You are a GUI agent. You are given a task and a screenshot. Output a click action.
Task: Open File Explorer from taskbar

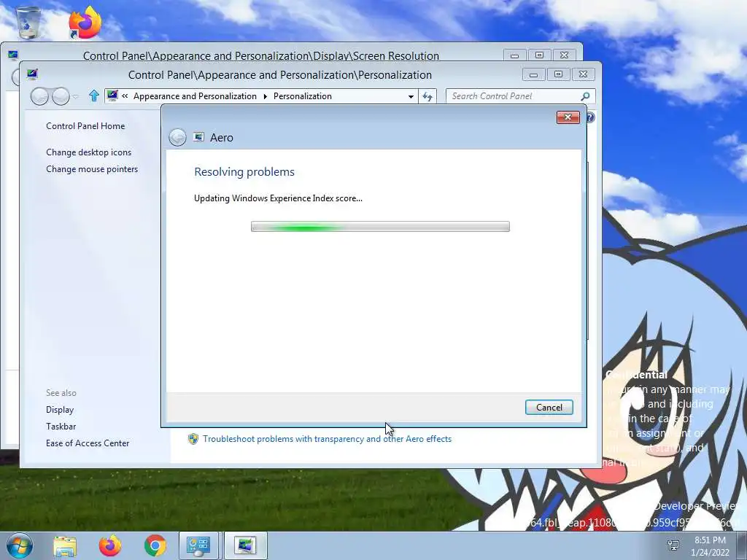click(x=65, y=546)
